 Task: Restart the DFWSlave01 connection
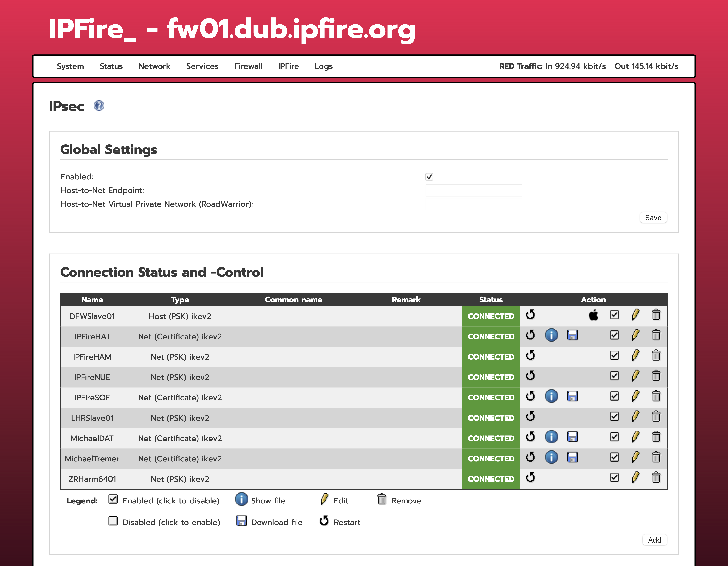pos(530,315)
